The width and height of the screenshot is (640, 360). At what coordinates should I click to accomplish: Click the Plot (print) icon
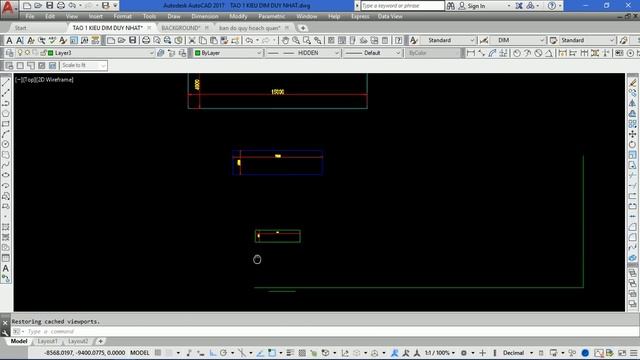(x=146, y=40)
